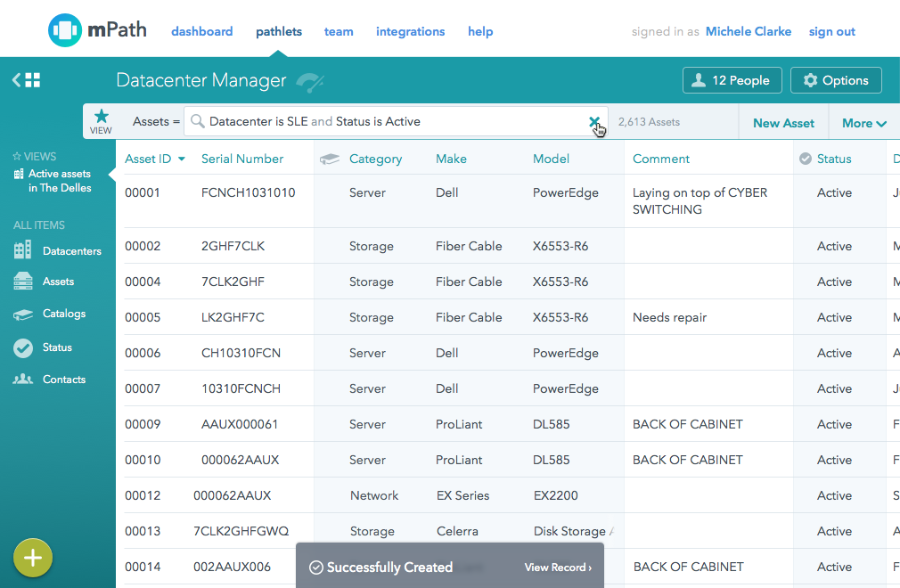Click the mPath logo icon
The image size is (900, 588).
pos(65,31)
